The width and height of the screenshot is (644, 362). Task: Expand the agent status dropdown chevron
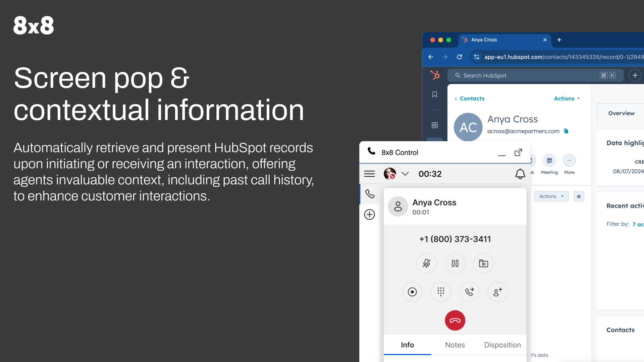pyautogui.click(x=405, y=174)
